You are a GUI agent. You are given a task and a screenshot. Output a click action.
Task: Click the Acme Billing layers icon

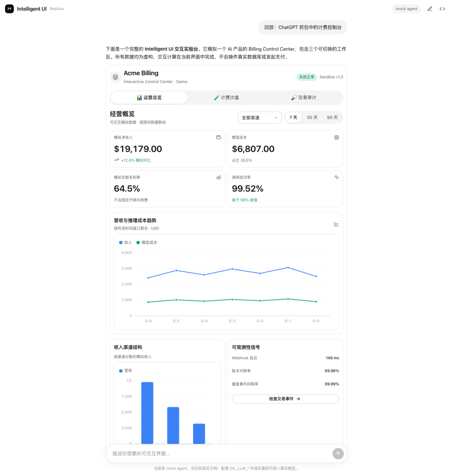point(115,77)
